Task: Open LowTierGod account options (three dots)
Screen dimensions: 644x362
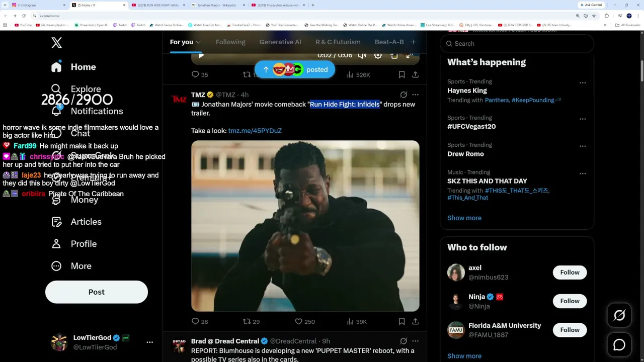Action: (x=149, y=342)
